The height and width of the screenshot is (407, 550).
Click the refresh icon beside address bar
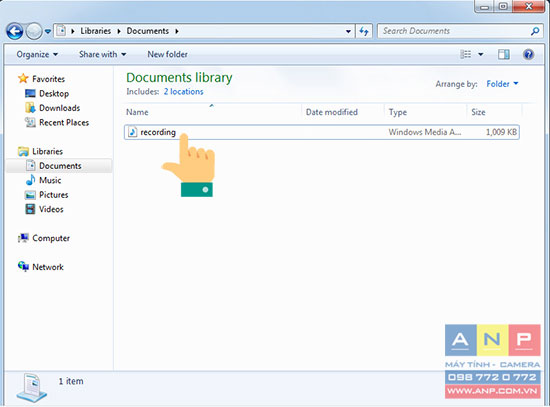tap(364, 32)
